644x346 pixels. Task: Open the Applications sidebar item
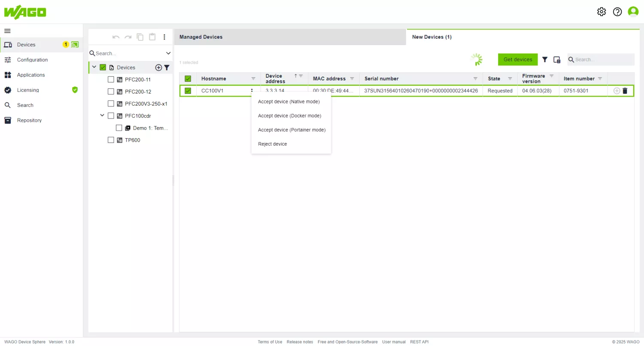point(41,75)
